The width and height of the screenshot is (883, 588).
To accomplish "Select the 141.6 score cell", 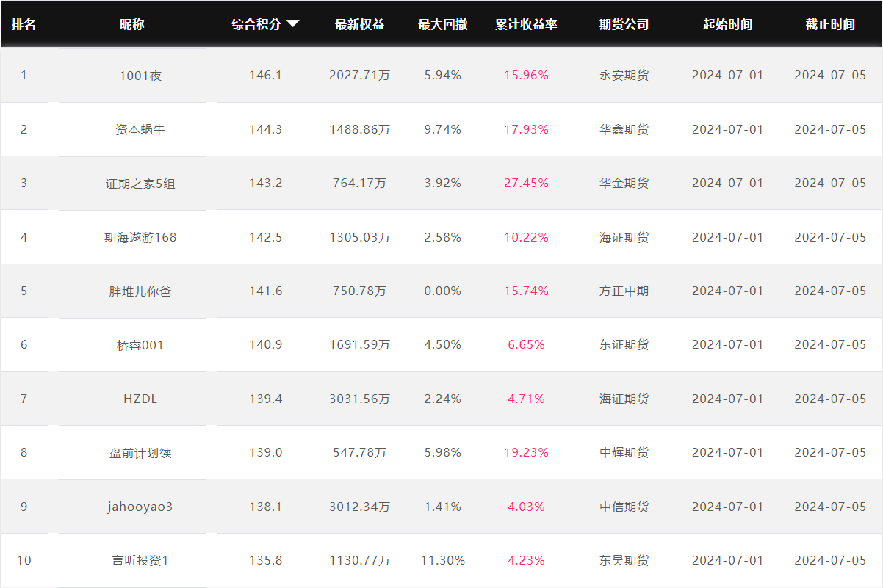I will [x=265, y=291].
